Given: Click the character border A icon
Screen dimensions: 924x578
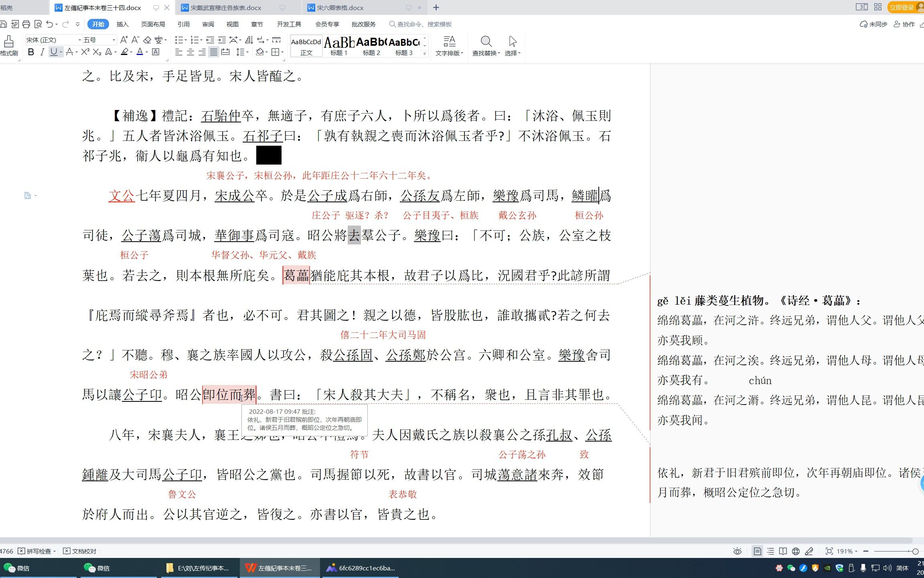Looking at the screenshot, I should tap(156, 52).
